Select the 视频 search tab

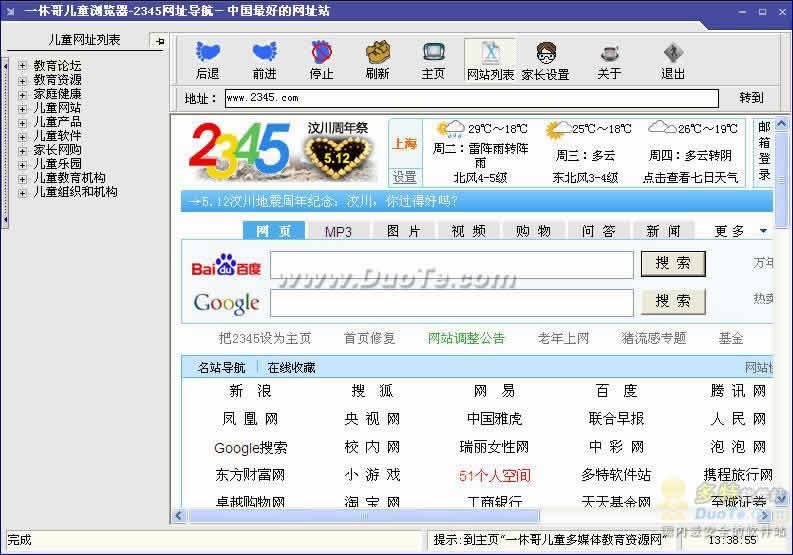click(468, 231)
